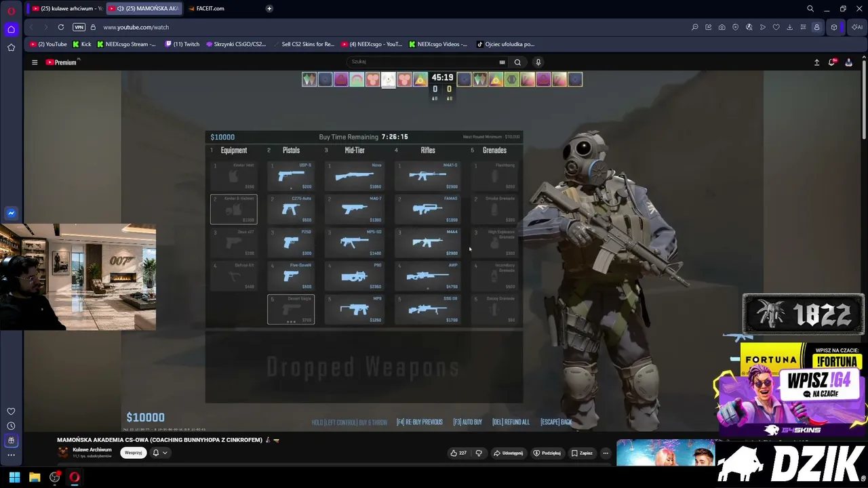Click the YouTube search magnifier button
The image size is (868, 488).
(517, 62)
